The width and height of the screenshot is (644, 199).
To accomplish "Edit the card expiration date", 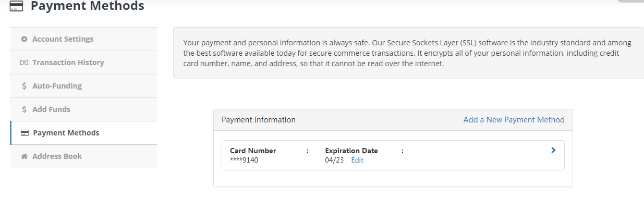I will tap(357, 160).
